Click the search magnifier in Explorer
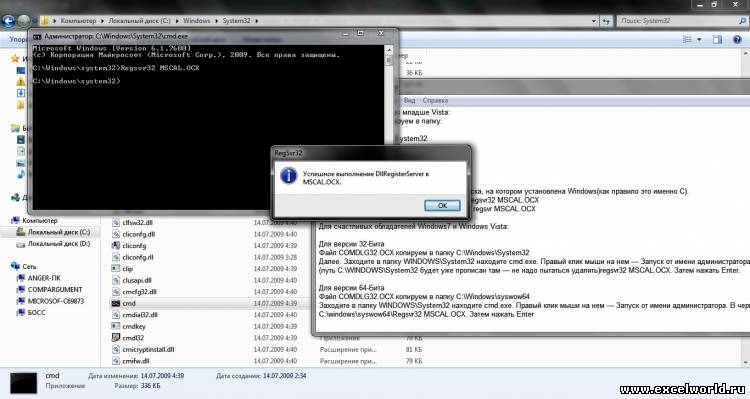 743,21
